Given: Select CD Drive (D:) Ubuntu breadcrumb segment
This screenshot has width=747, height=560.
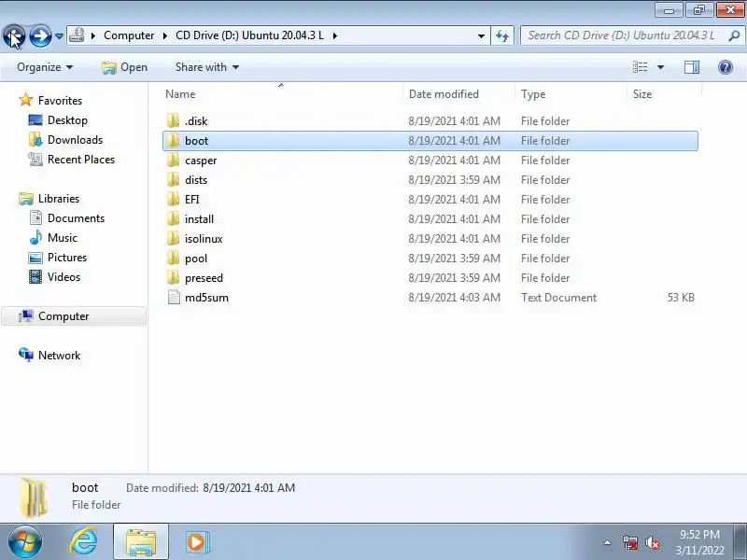Looking at the screenshot, I should tap(249, 35).
